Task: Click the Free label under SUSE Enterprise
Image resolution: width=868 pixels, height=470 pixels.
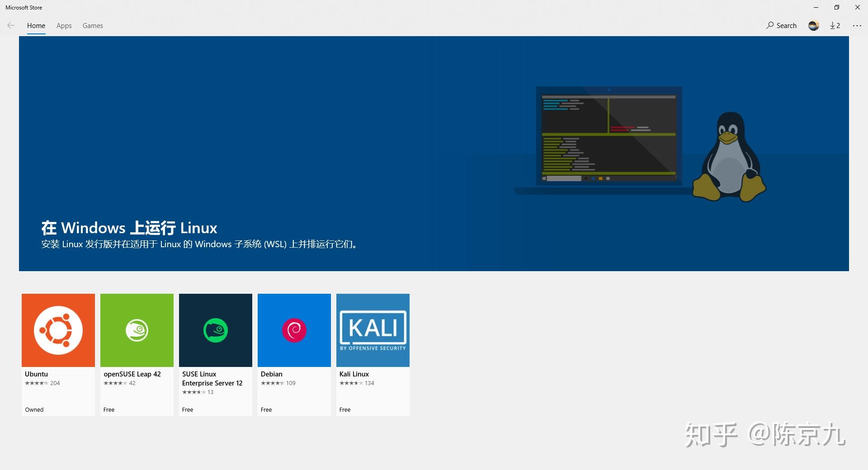Action: (x=188, y=410)
